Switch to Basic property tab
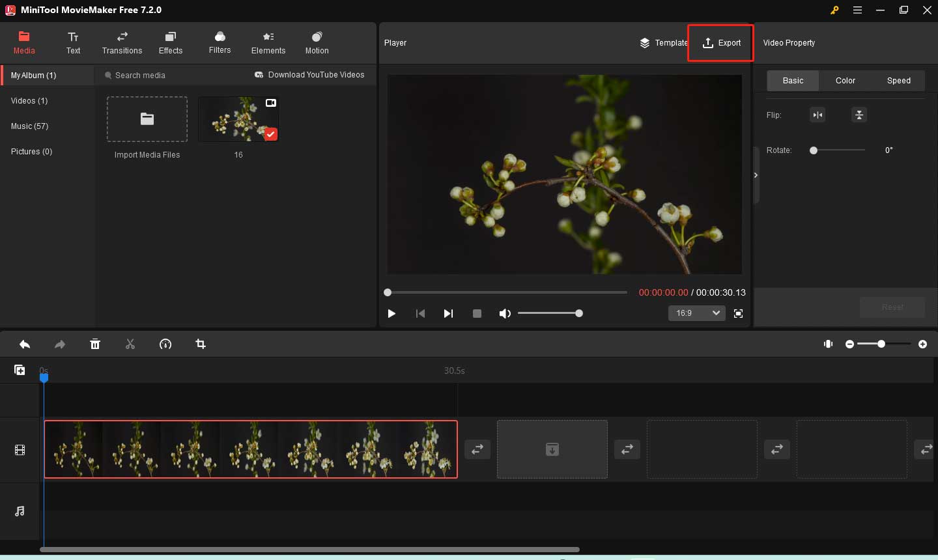Screen dimensions: 938x560 point(793,81)
